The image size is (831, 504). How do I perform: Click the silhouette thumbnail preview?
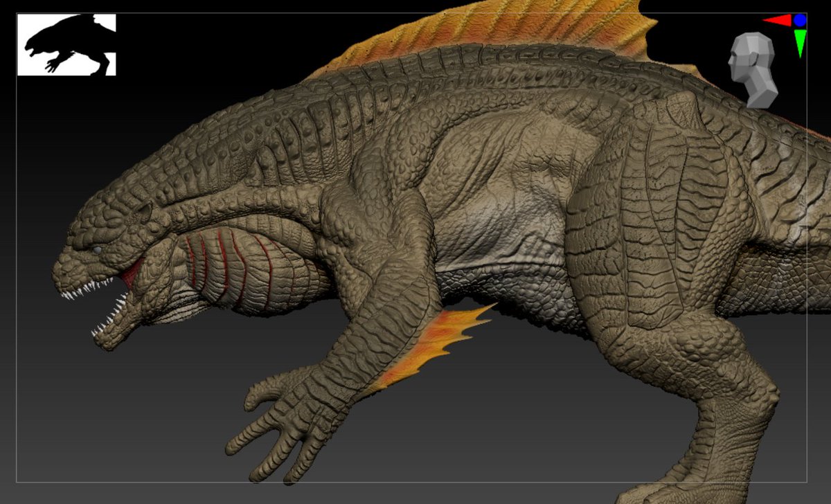66,44
